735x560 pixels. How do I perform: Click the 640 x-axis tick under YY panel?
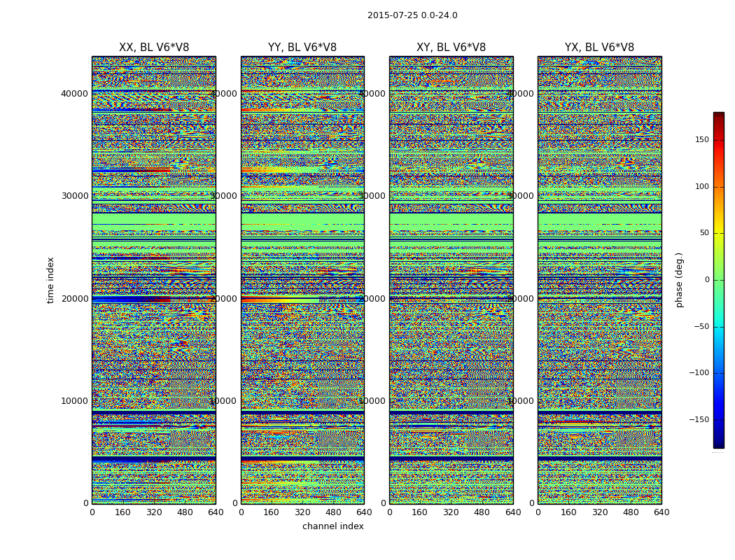(x=364, y=512)
